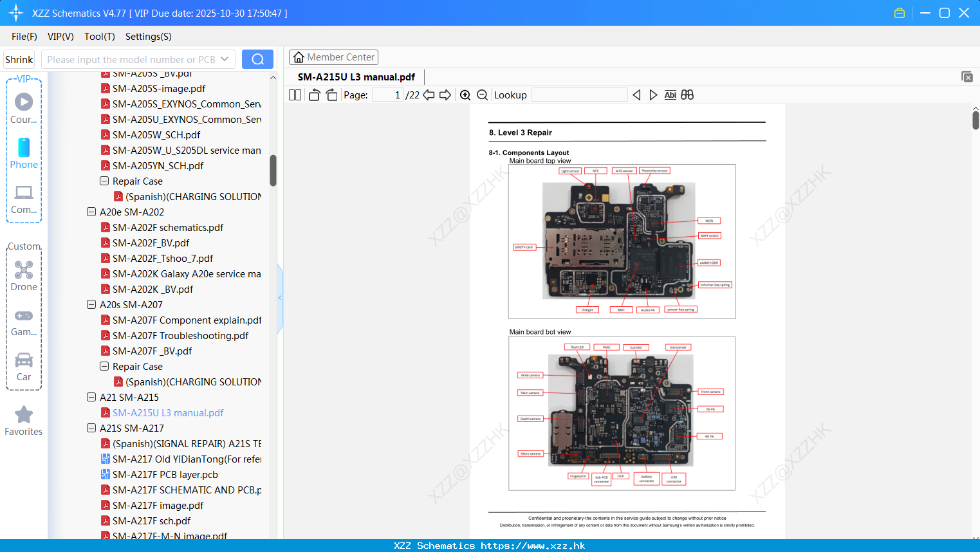The height and width of the screenshot is (552, 980).
Task: Toggle the Abi match-case icon
Action: tap(670, 95)
